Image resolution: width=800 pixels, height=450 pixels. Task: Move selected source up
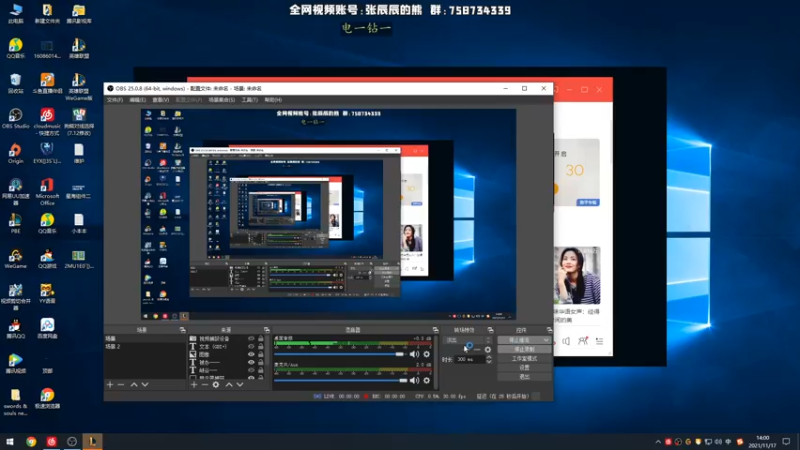[229, 384]
